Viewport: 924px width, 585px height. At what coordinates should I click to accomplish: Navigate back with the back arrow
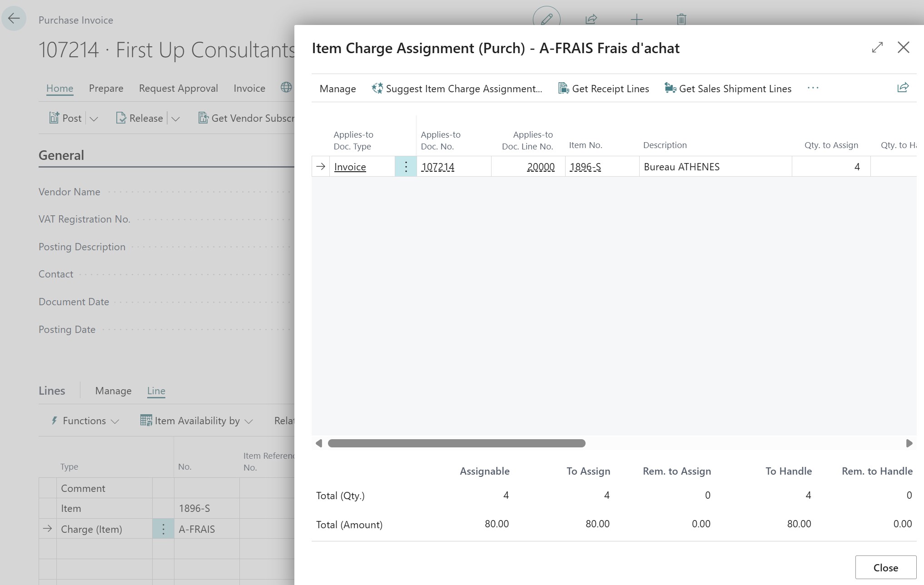14,18
